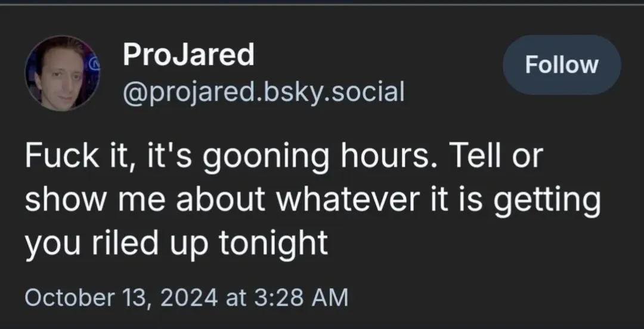
Task: Click the post line starting with 'show me about'
Action: point(312,200)
